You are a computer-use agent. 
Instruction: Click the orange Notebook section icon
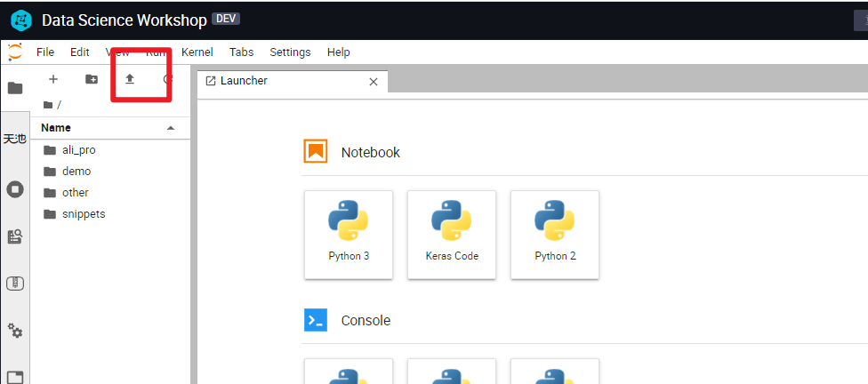coord(316,151)
